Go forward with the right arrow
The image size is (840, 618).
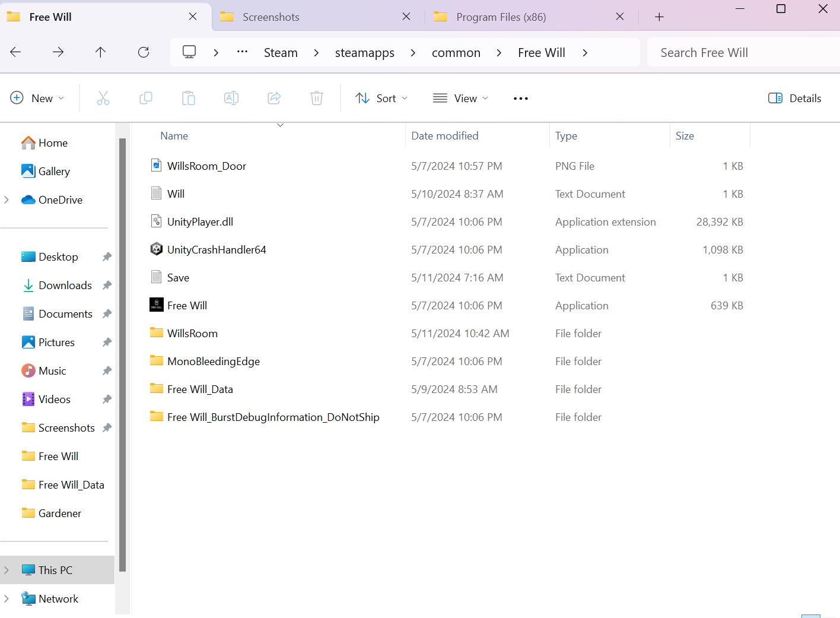point(58,52)
